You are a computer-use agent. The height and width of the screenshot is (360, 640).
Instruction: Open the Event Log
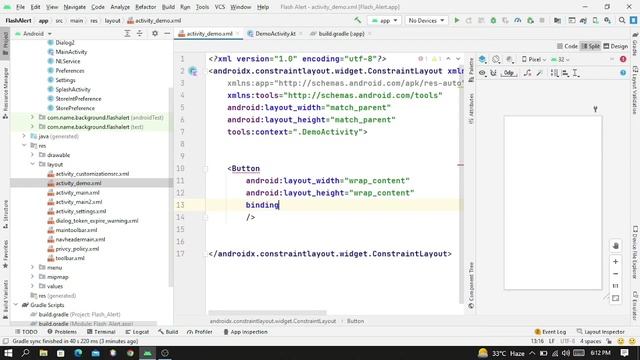(x=550, y=332)
